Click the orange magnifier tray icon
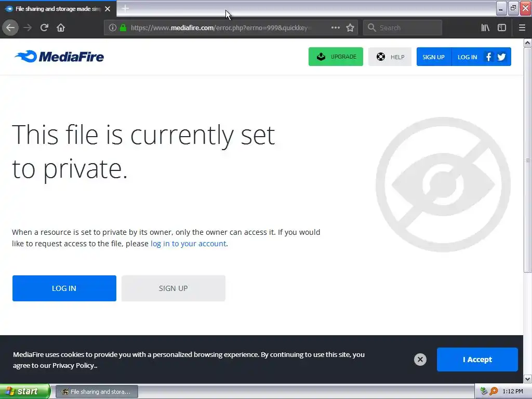 coord(494,391)
